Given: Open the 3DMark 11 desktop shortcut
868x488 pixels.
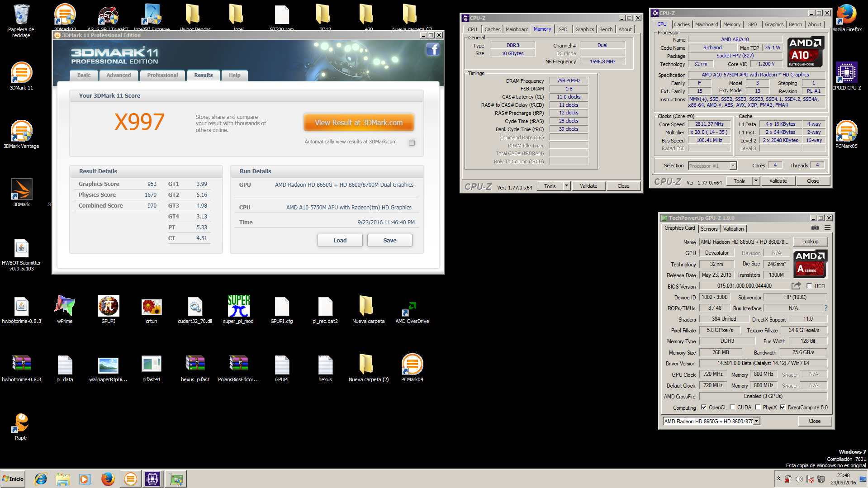Looking at the screenshot, I should click(x=21, y=76).
